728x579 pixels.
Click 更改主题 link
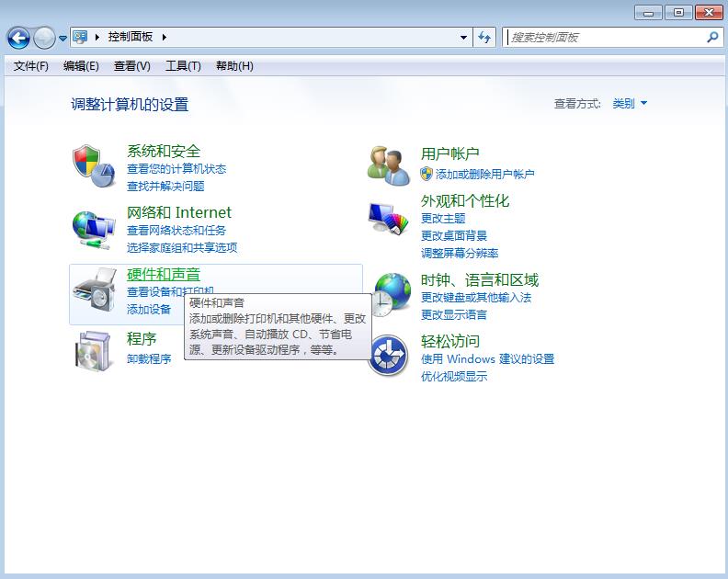pos(443,218)
